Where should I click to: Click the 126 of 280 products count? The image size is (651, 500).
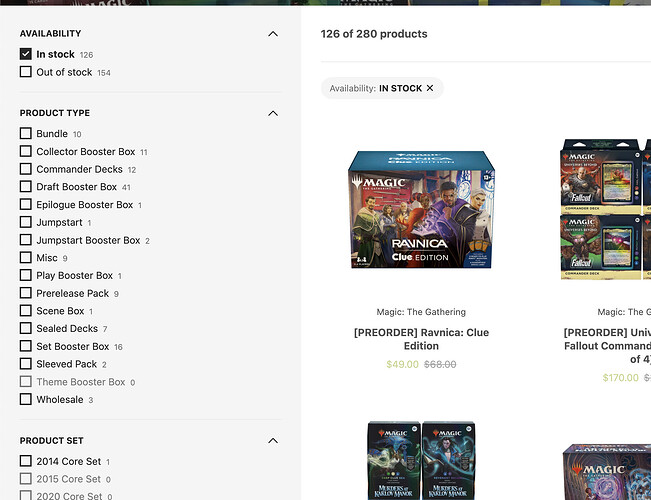374,34
